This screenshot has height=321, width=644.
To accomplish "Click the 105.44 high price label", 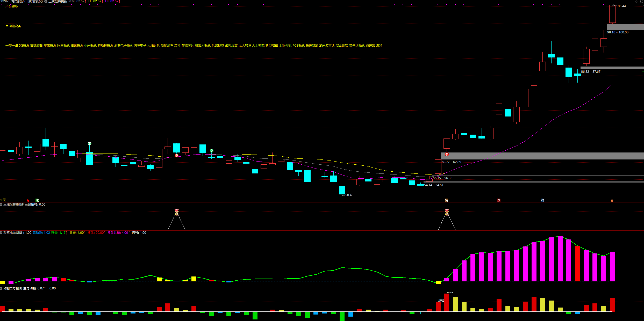I will tap(621, 6).
